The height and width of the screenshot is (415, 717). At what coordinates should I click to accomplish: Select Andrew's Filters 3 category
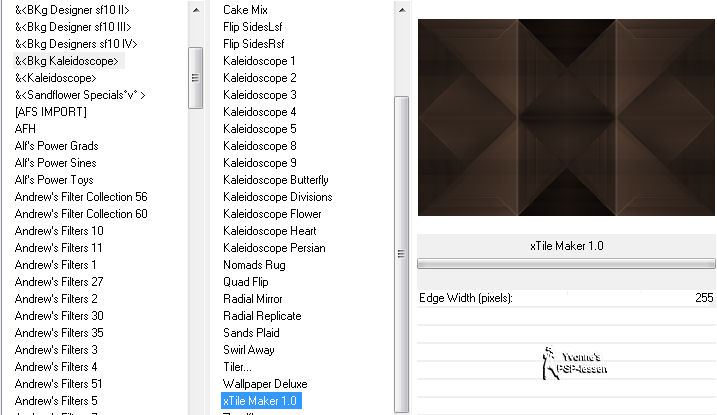(56, 350)
